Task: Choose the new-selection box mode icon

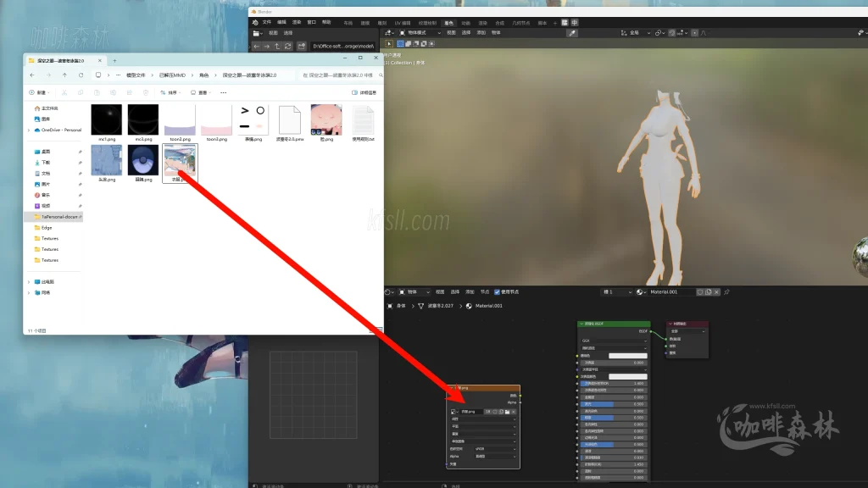Action: point(400,44)
